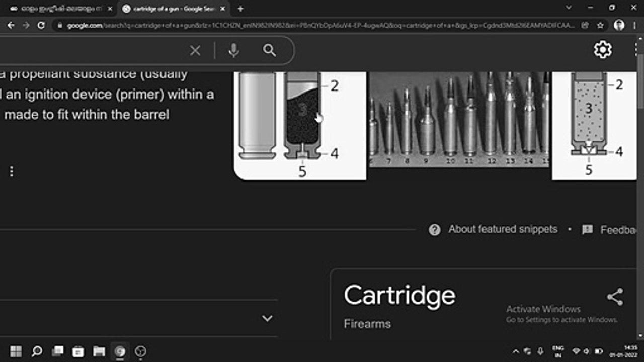Open the row of numbered rifle cartridges photo
This screenshot has height=362, width=644.
point(459,119)
